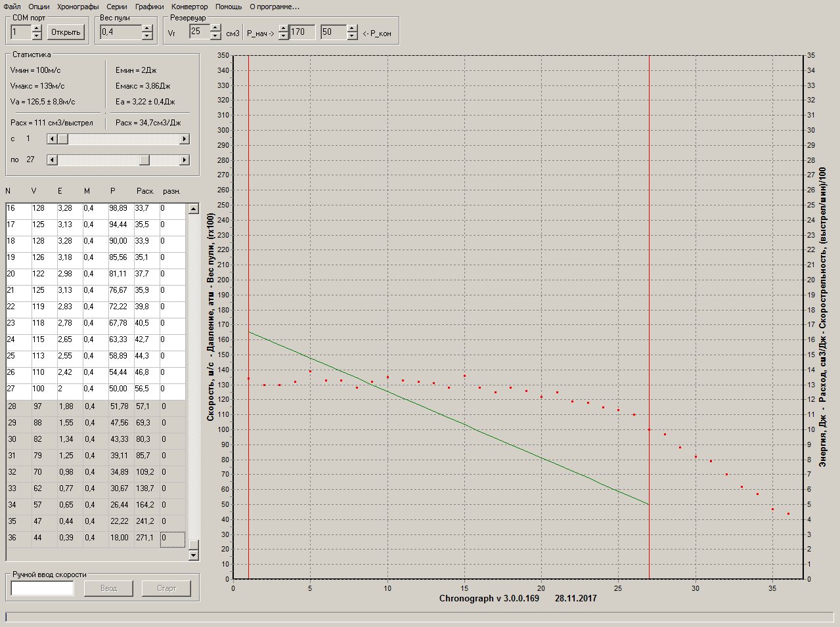
Task: Increase reservoir volume Vr with the up arrow
Action: (215, 28)
